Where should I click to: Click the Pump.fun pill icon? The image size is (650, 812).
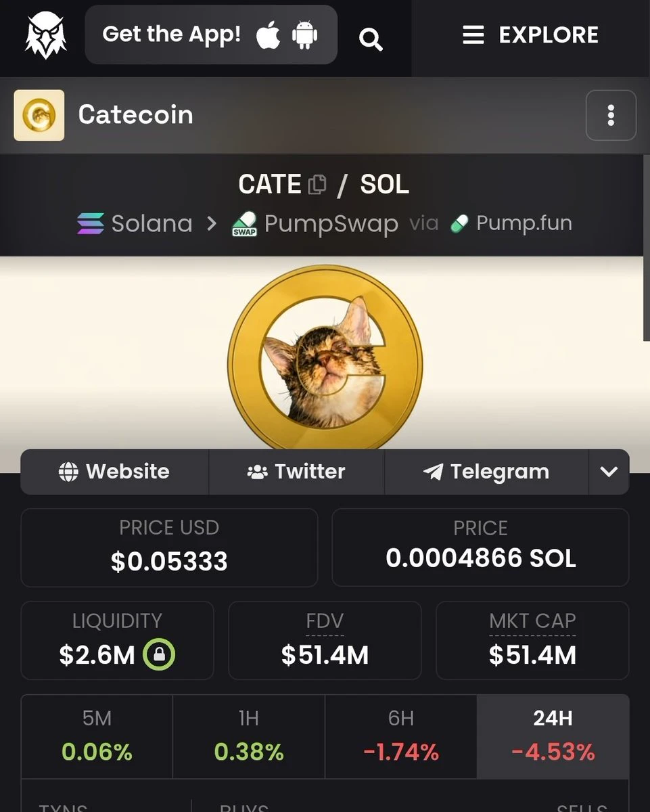click(x=459, y=223)
